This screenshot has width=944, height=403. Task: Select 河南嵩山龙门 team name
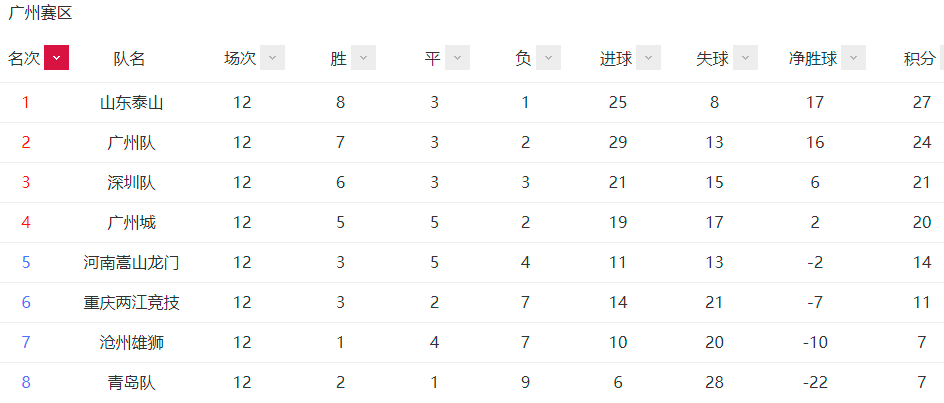131,263
